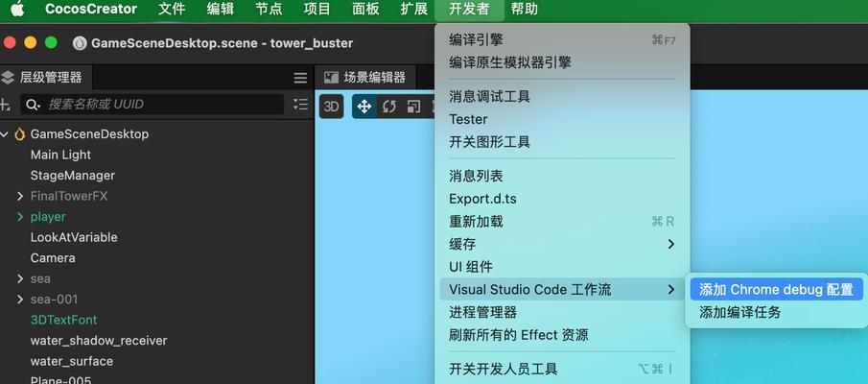This screenshot has height=384, width=868.
Task: Expand the 缓存 submenu
Action: (562, 244)
